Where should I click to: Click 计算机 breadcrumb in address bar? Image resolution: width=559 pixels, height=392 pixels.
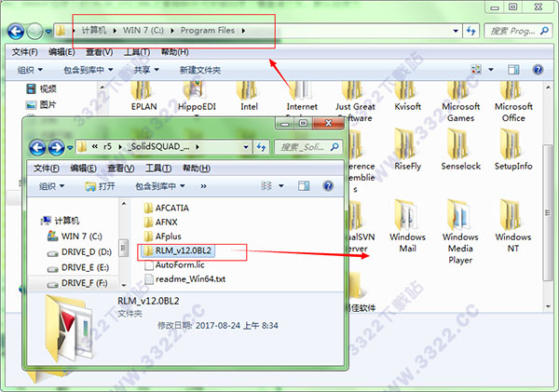click(x=94, y=31)
